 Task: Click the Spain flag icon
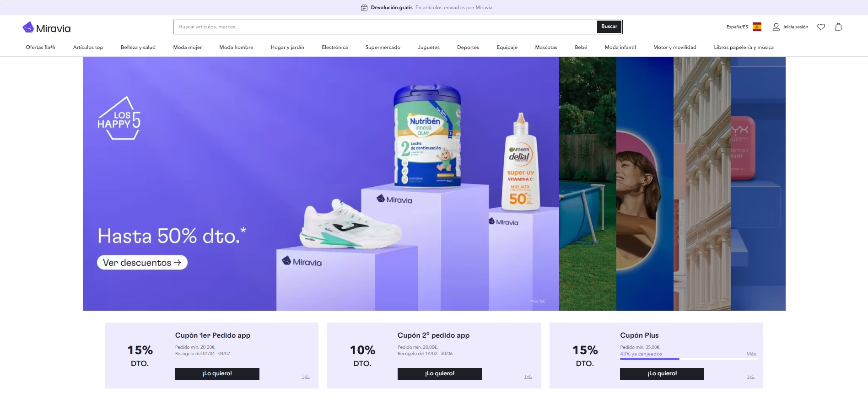(x=757, y=27)
